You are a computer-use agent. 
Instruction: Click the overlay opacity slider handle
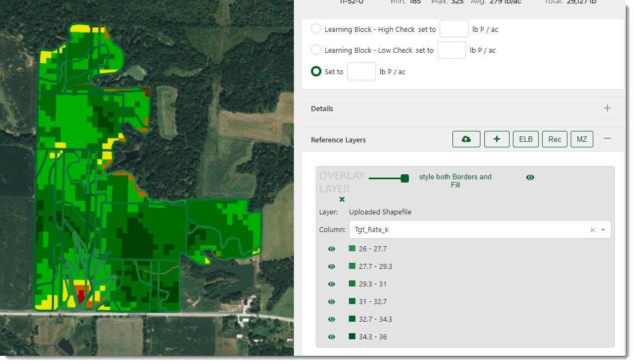pyautogui.click(x=405, y=178)
